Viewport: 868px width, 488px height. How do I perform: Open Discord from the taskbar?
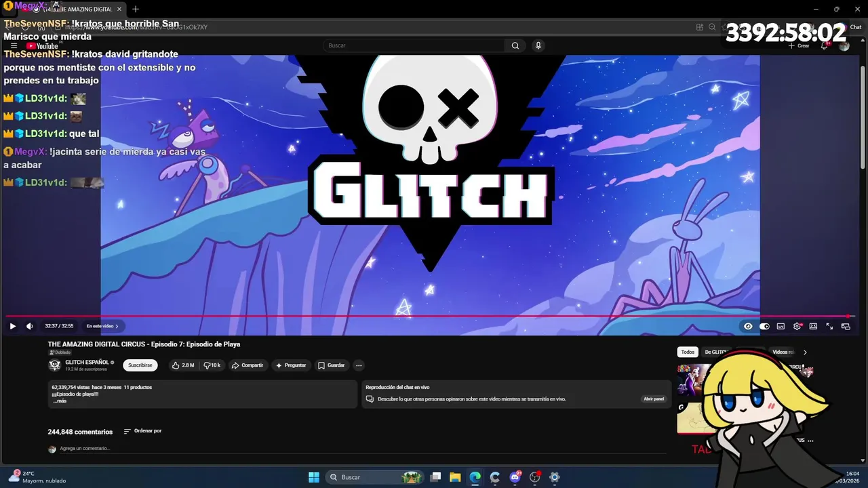point(515,477)
